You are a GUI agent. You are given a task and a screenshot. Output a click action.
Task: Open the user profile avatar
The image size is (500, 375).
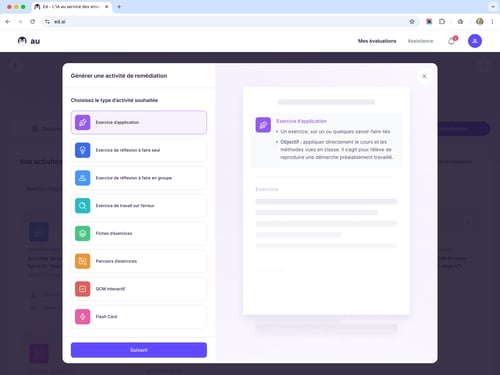[x=475, y=41]
